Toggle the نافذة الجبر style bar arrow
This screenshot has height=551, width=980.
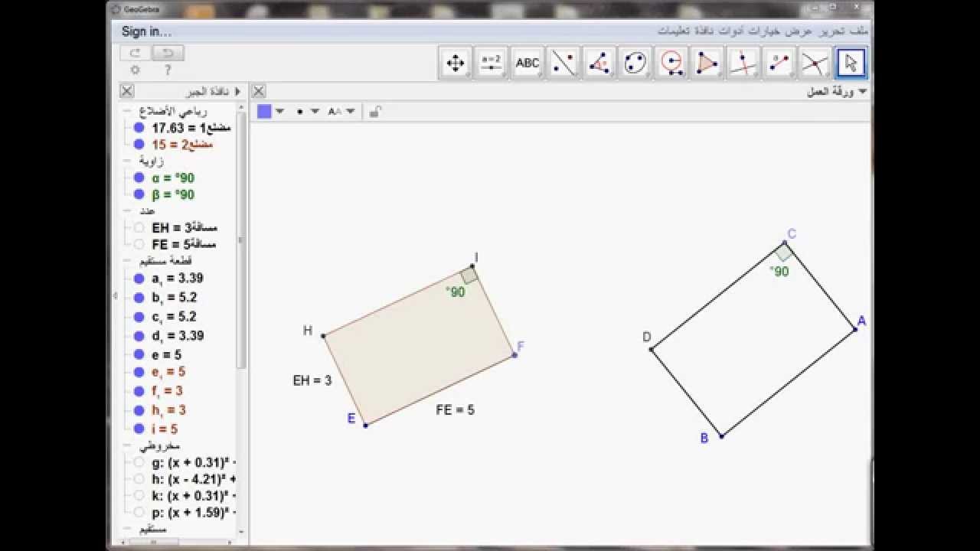(x=237, y=91)
